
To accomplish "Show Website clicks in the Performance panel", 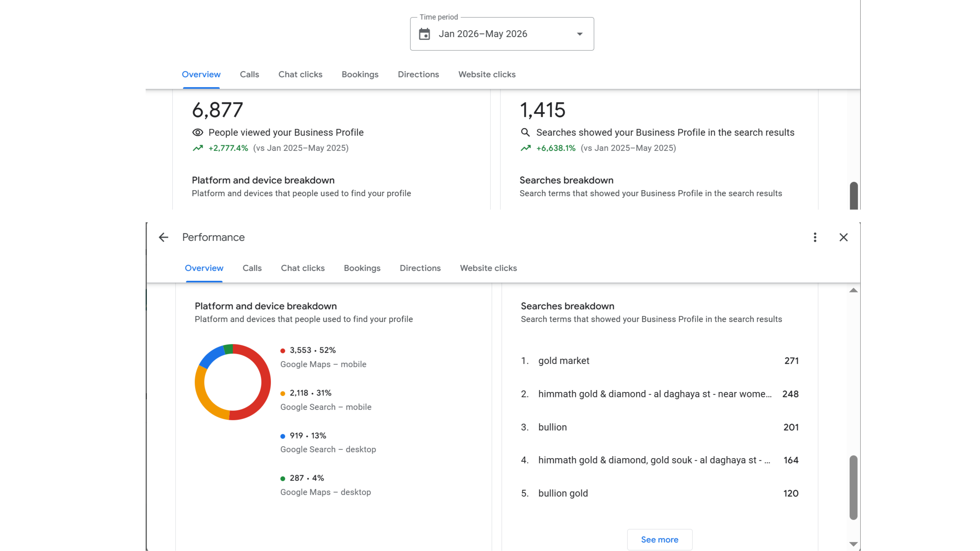I will [x=489, y=268].
